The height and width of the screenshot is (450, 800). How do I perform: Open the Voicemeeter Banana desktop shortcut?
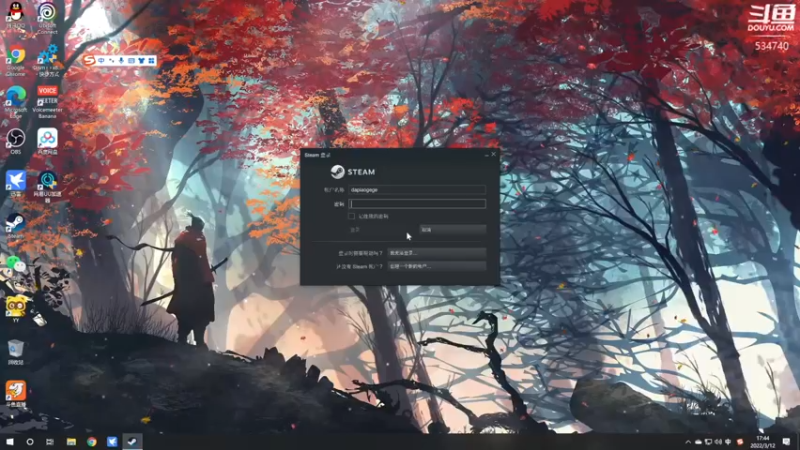(47, 102)
